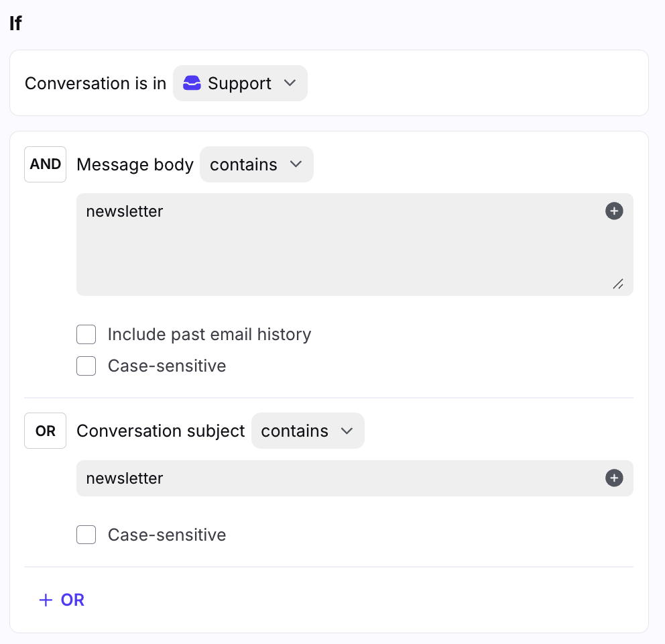The height and width of the screenshot is (644, 665).
Task: Click the AND operator button
Action: pos(46,164)
